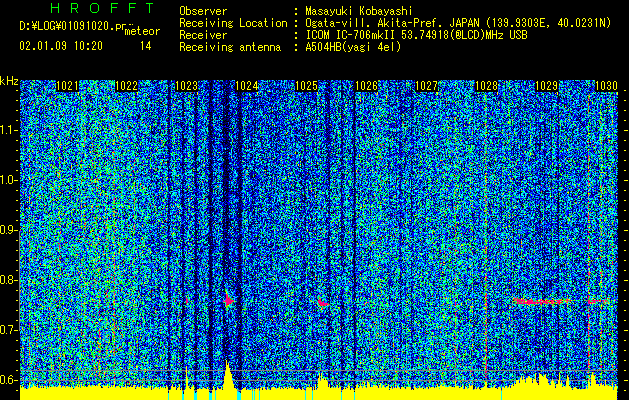Screen dimensions: 629x400
Task: Click the receiver ICOM IC-706mkII text
Action: (x=351, y=35)
